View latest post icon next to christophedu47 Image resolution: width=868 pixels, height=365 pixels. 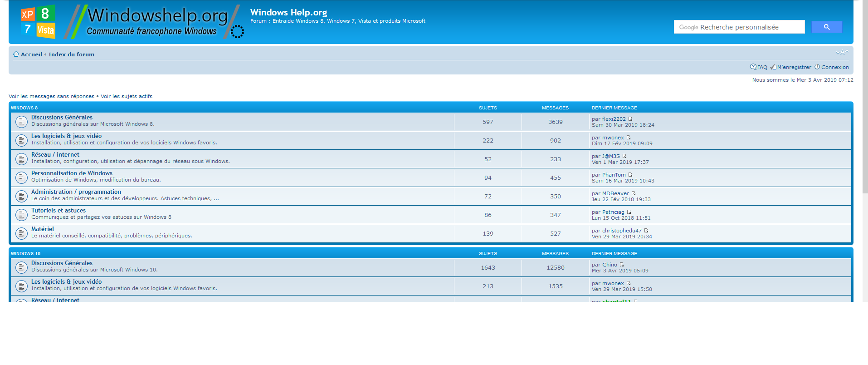(x=646, y=231)
